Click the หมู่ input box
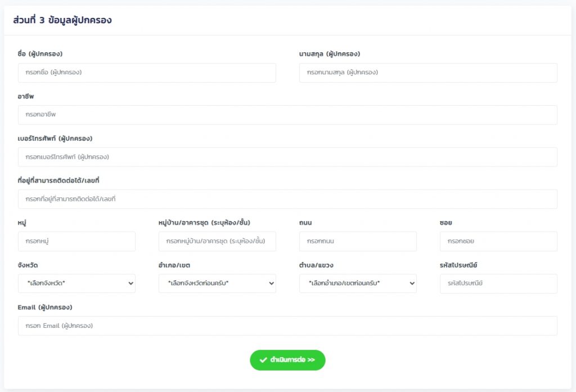 pyautogui.click(x=76, y=241)
